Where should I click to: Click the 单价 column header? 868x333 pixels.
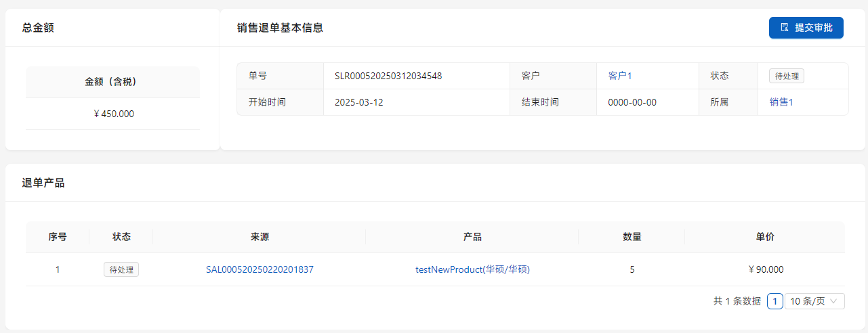tap(765, 237)
